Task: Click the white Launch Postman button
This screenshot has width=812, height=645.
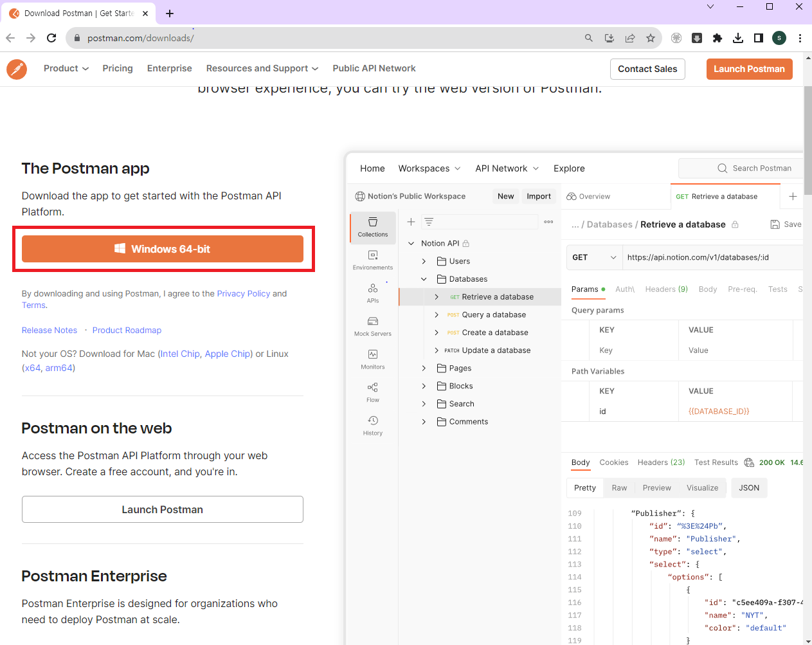Action: coord(163,509)
